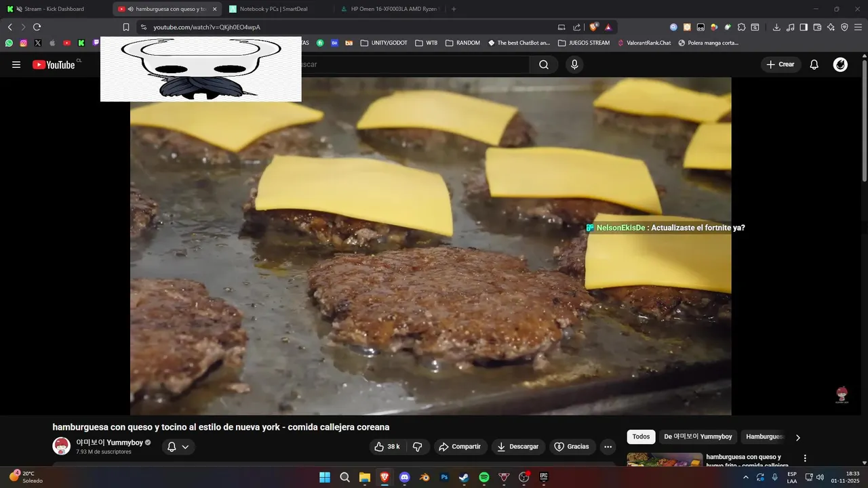Open the weather widget showing 20°C
Viewport: 868px width, 488px height.
point(26,476)
